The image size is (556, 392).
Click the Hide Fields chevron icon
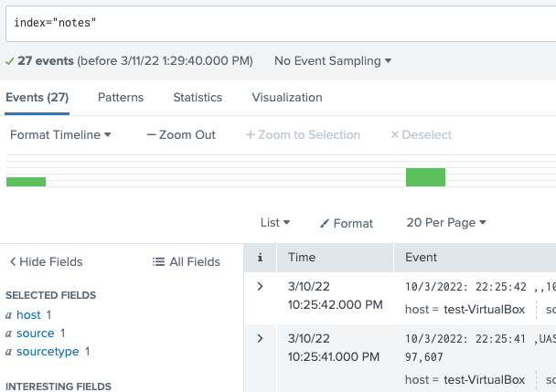point(13,262)
